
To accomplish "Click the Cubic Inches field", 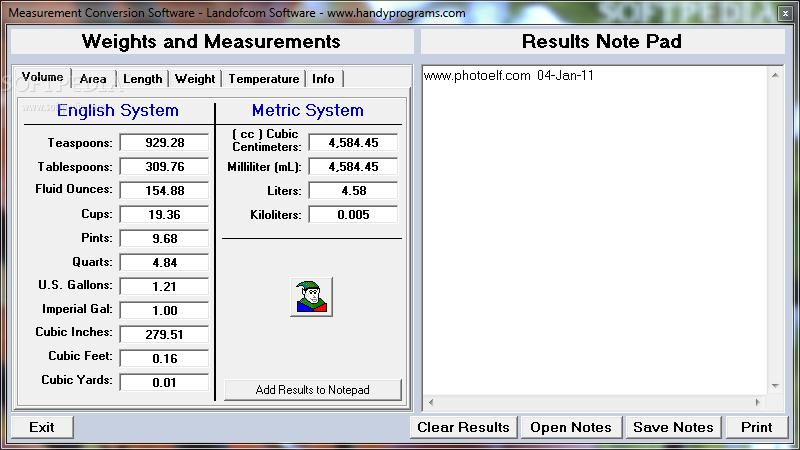I will [164, 334].
